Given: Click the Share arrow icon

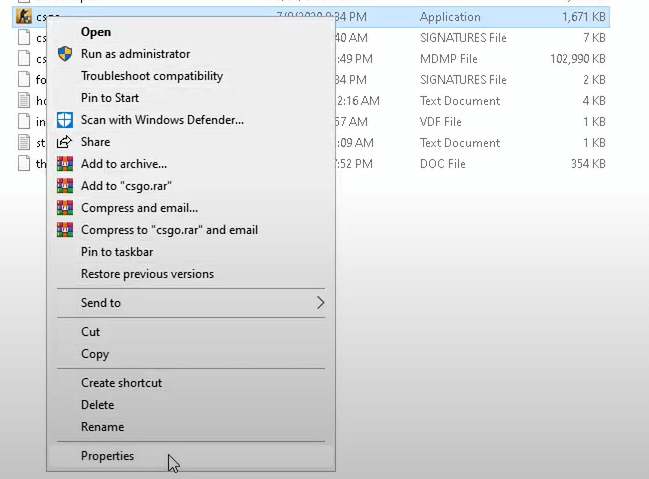Looking at the screenshot, I should (65, 142).
